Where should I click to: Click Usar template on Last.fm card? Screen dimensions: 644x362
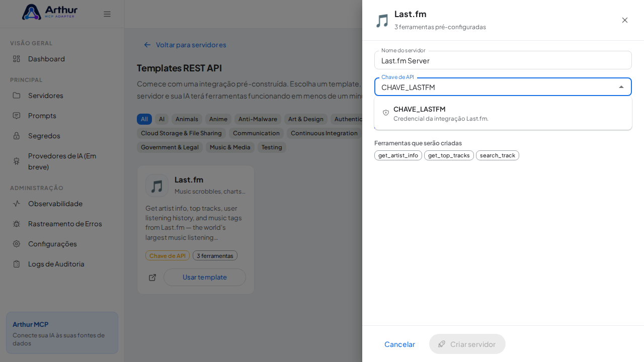click(x=205, y=277)
